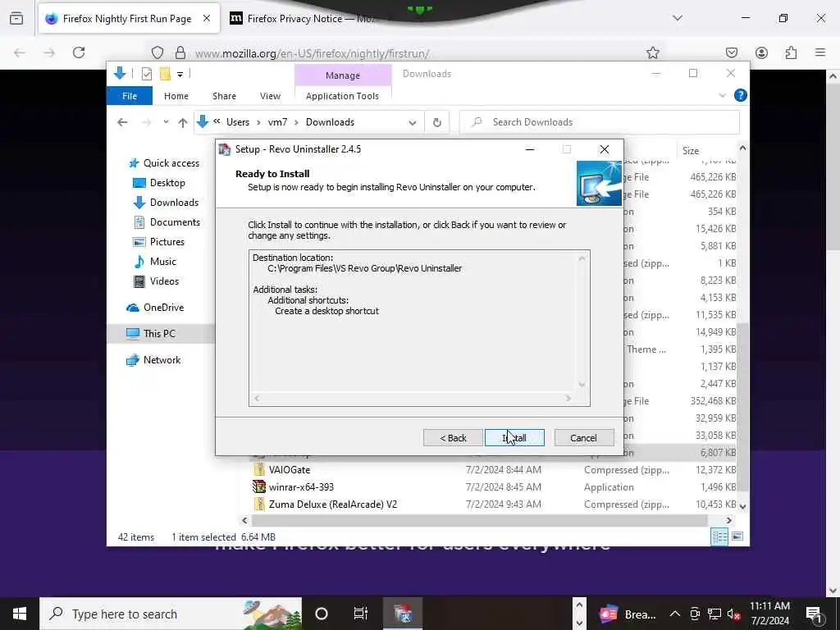Click Properties icon in Quick Access Toolbar
840x630 pixels.
[146, 74]
